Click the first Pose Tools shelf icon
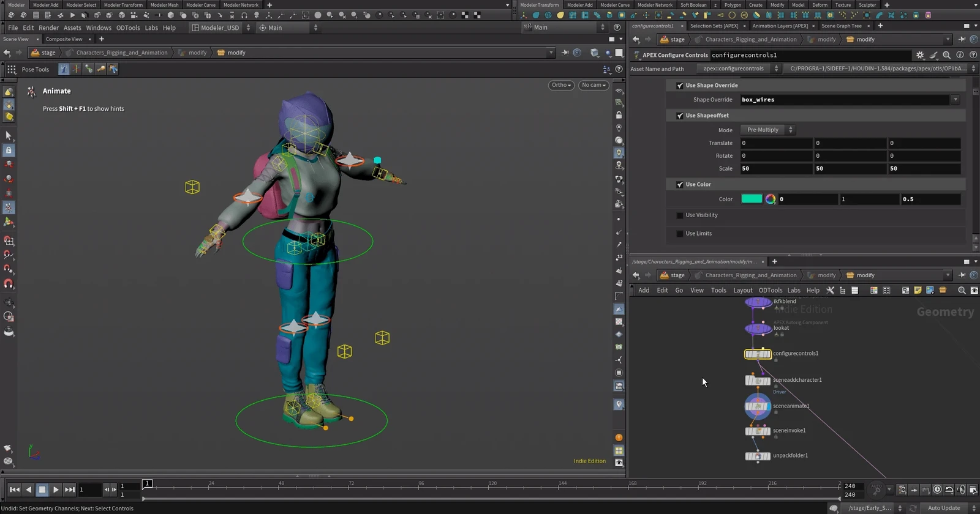Screen dimensions: 980x514 point(64,69)
